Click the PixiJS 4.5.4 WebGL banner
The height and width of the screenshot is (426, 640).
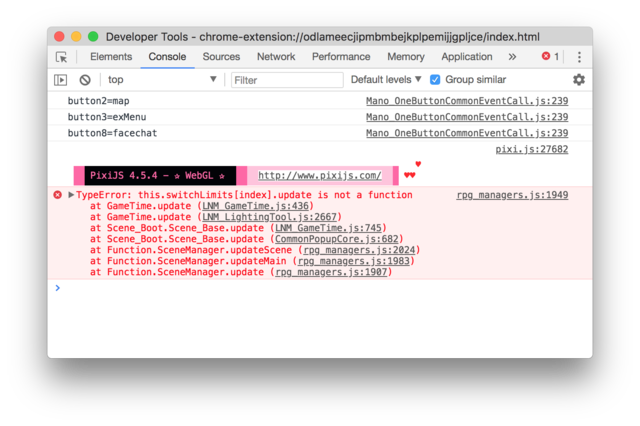pos(160,175)
